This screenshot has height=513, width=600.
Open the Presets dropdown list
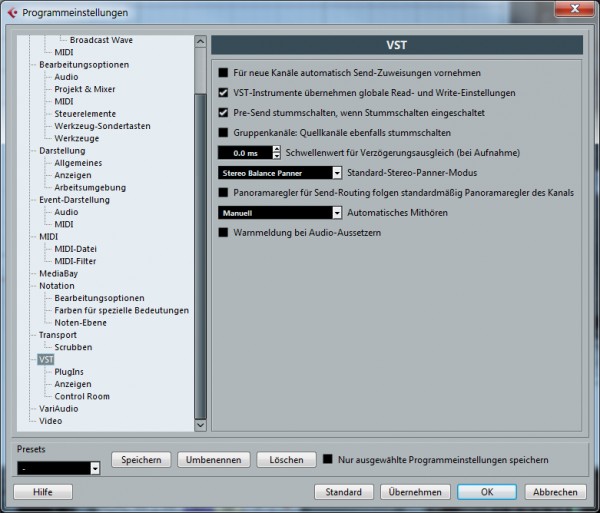pyautogui.click(x=95, y=468)
